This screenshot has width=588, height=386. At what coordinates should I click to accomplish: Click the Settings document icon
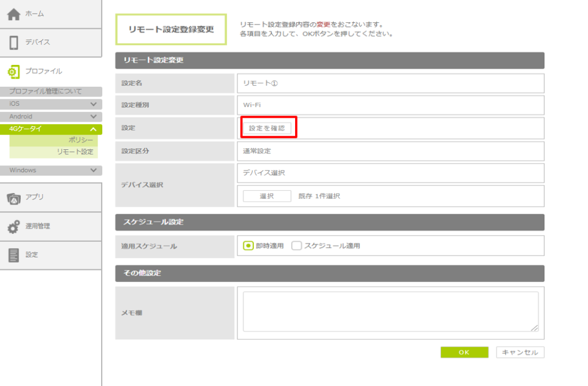pos(14,255)
